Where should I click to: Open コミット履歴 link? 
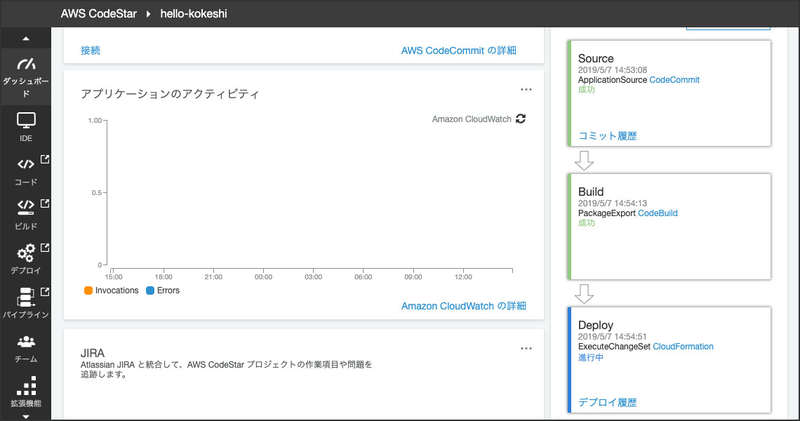coord(608,136)
